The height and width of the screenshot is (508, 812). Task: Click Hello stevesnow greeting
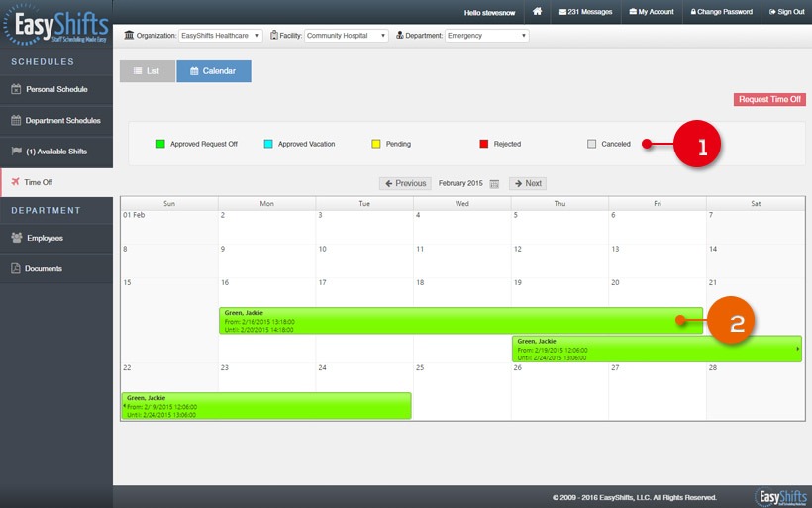click(489, 13)
